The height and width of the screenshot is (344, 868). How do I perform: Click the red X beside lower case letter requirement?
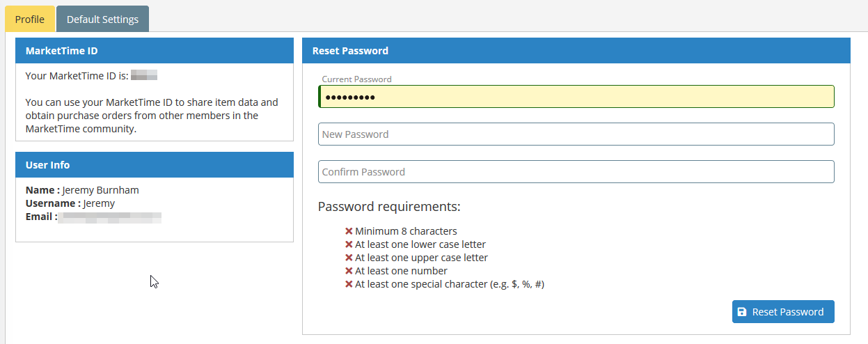tap(349, 244)
